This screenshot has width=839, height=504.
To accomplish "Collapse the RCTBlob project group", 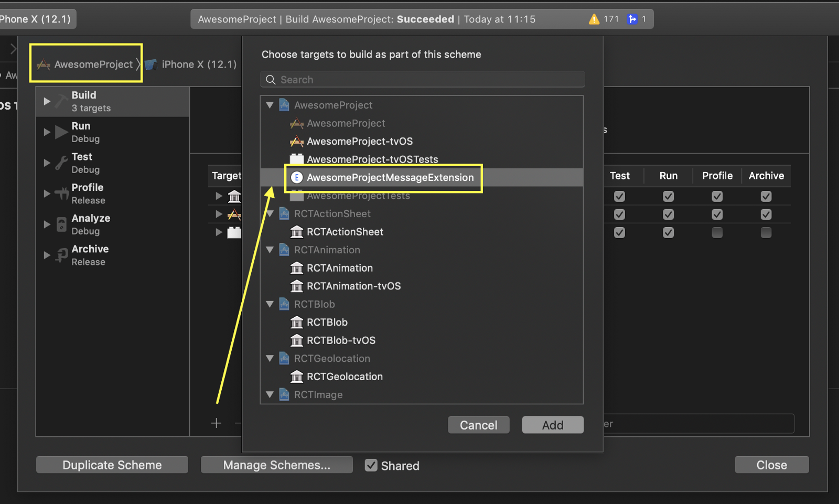I will (270, 304).
